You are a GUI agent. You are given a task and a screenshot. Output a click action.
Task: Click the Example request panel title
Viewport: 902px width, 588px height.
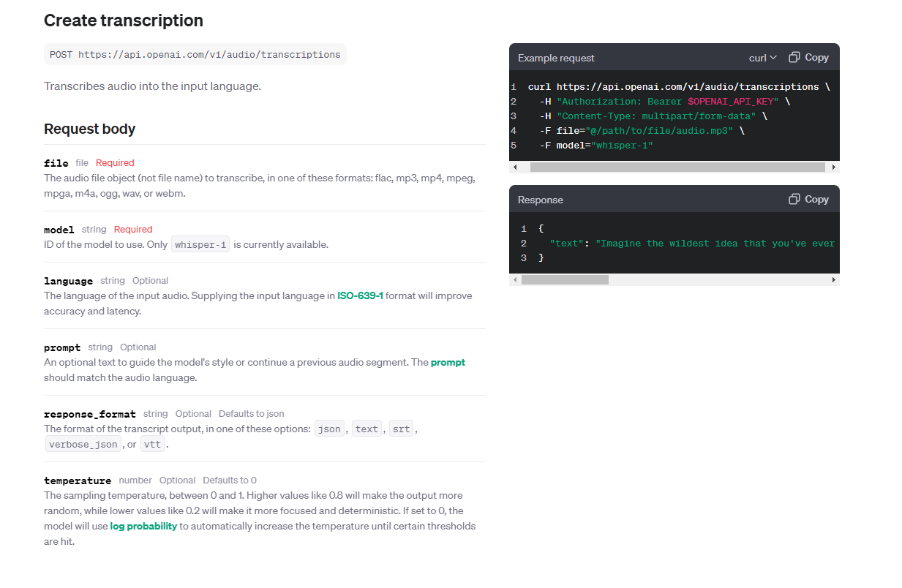pyautogui.click(x=556, y=58)
